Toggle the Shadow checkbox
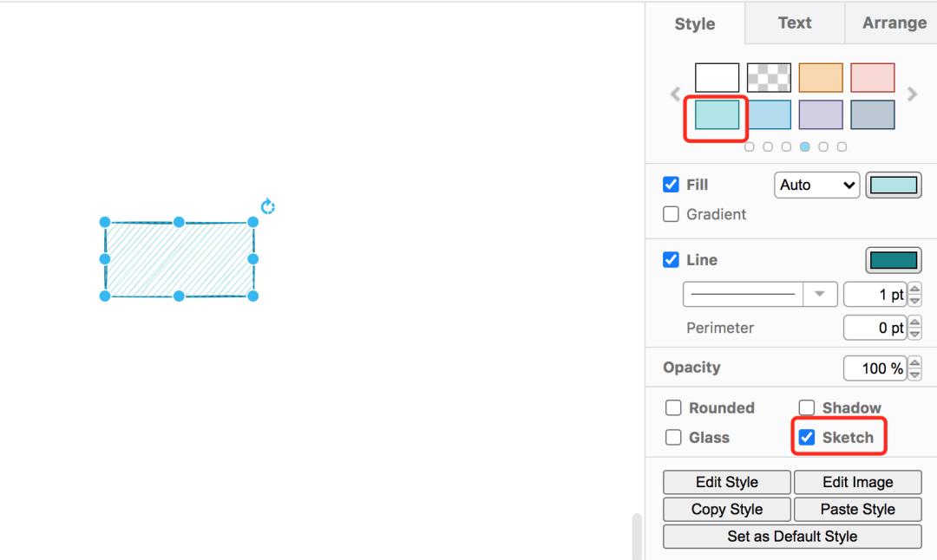937x560 pixels. tap(807, 407)
